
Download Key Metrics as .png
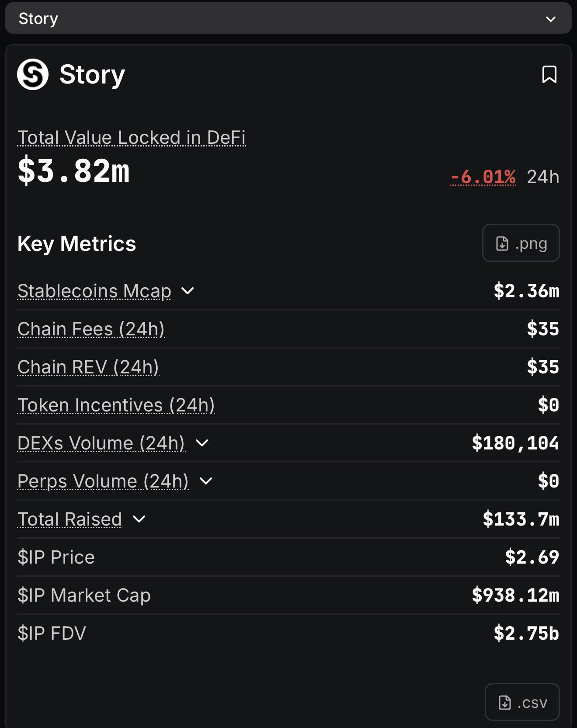coord(521,243)
